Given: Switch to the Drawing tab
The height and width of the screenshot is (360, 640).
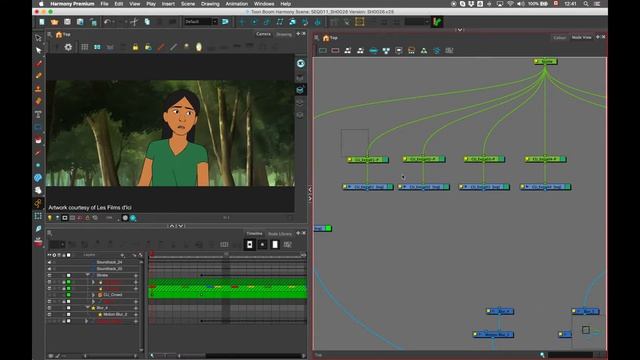Looking at the screenshot, I should coord(284,34).
